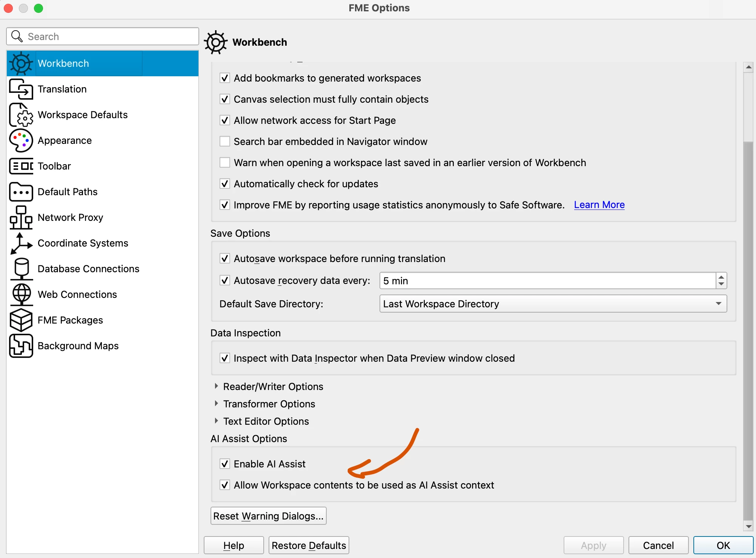
Task: Expand the Text Editor Options section
Action: pyautogui.click(x=217, y=421)
